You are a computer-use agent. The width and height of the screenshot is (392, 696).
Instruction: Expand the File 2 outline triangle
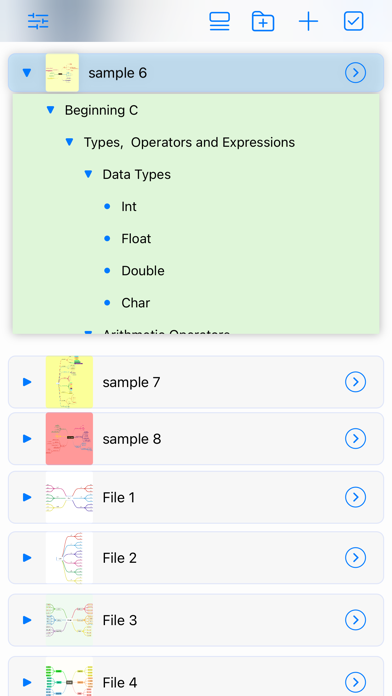pos(27,558)
